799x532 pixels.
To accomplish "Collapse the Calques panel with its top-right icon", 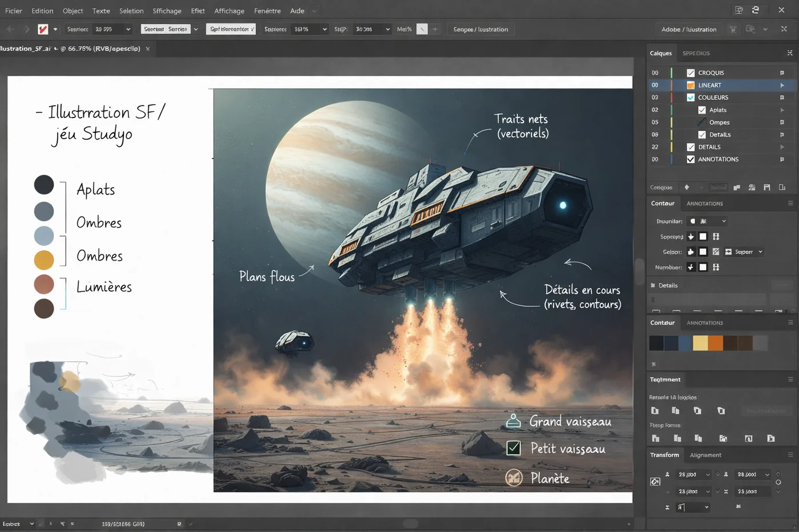I will [x=790, y=53].
